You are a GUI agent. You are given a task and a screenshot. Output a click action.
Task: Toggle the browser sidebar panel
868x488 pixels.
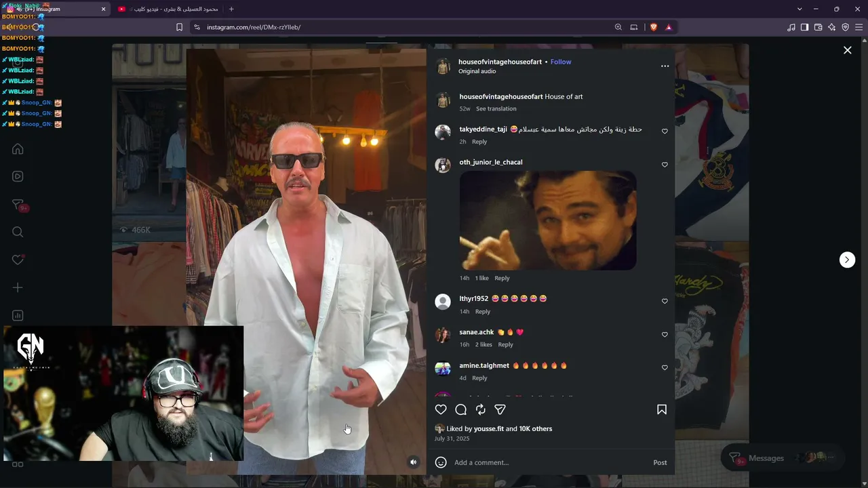(x=804, y=27)
